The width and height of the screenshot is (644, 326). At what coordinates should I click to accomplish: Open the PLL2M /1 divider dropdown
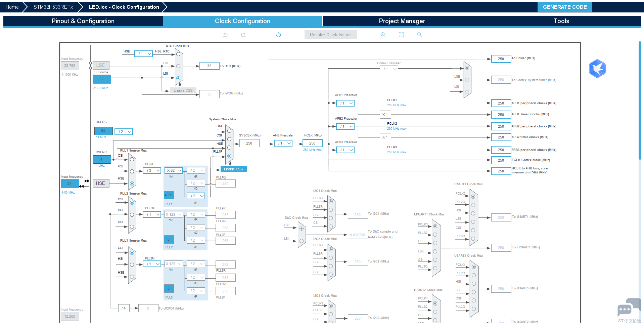point(152,214)
